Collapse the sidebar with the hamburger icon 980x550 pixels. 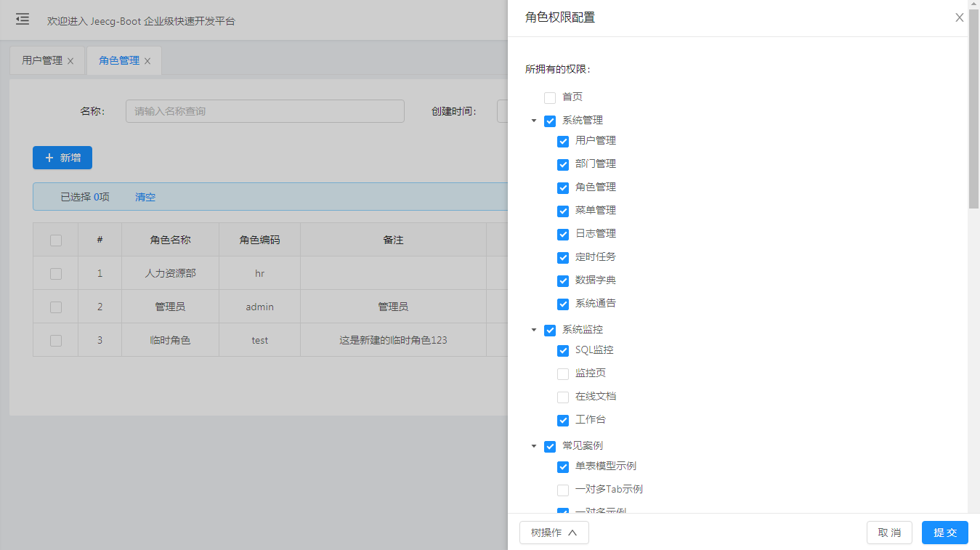[22, 19]
